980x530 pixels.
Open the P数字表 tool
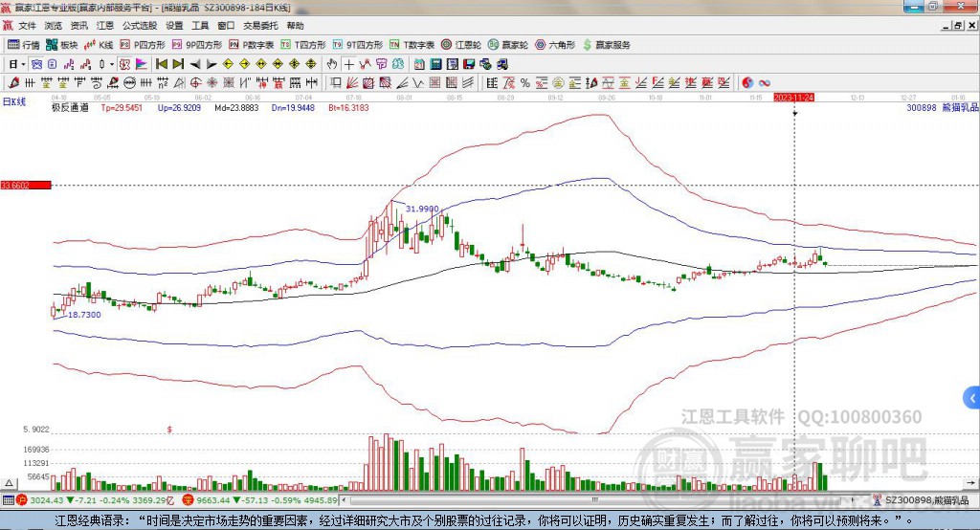(x=252, y=45)
